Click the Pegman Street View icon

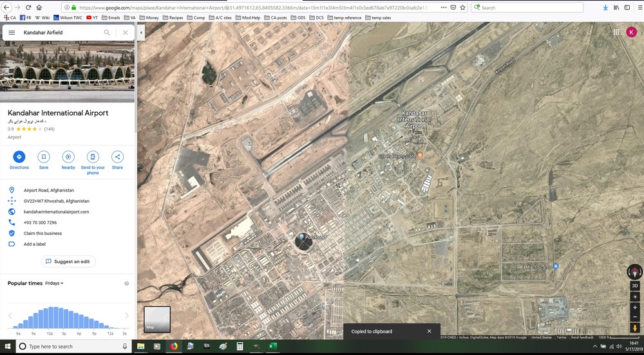[634, 328]
